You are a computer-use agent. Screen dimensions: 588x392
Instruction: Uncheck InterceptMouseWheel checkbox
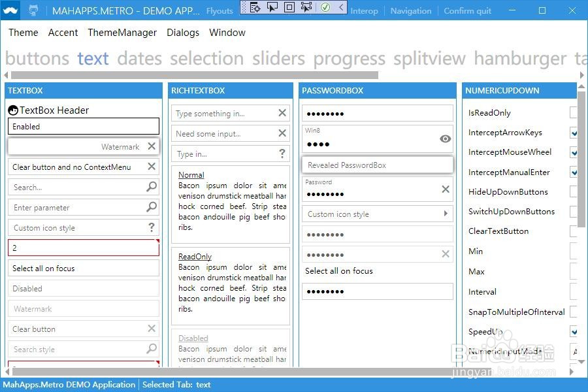click(x=574, y=152)
